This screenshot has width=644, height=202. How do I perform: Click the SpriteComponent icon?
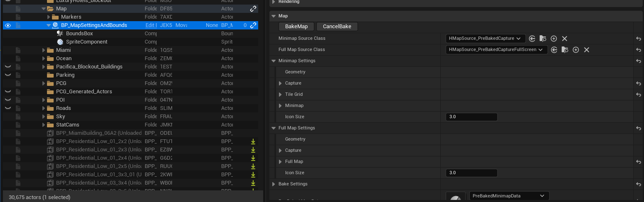click(x=60, y=42)
